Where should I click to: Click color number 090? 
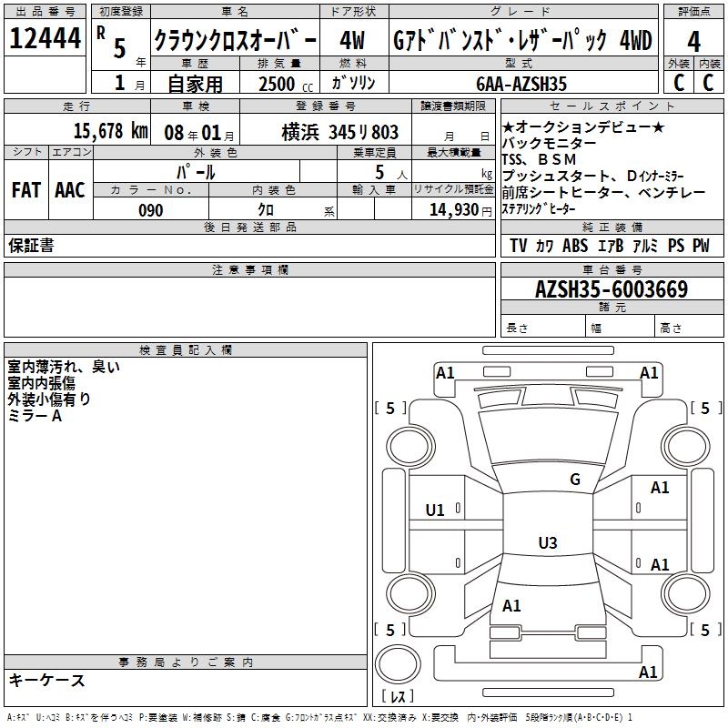[151, 210]
